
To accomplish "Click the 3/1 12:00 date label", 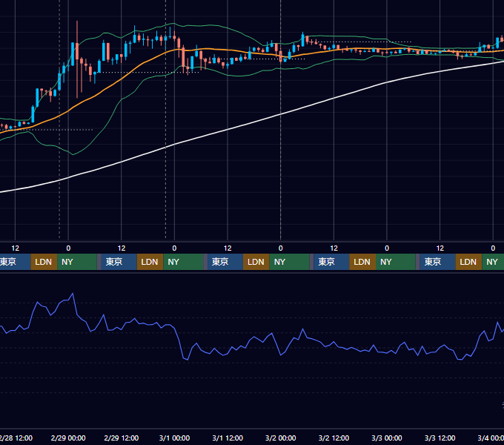I will point(228,438).
